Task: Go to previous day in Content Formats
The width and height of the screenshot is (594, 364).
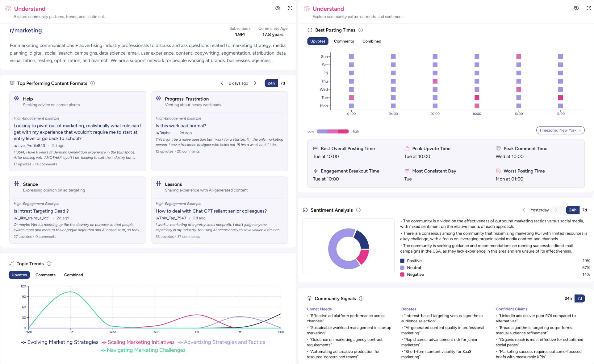Action: [x=222, y=83]
